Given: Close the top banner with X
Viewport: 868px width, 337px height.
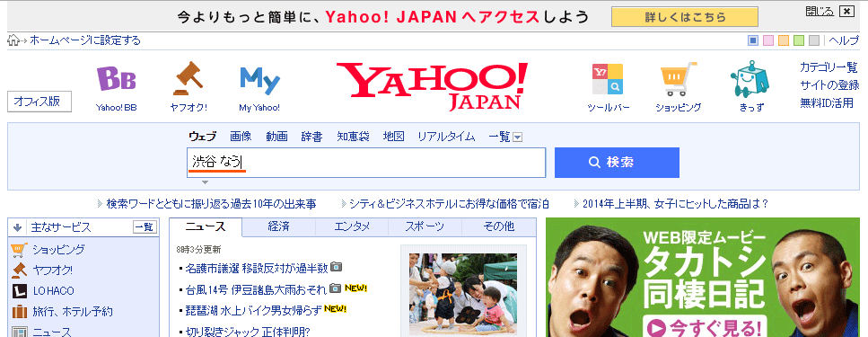Looking at the screenshot, I should (846, 11).
